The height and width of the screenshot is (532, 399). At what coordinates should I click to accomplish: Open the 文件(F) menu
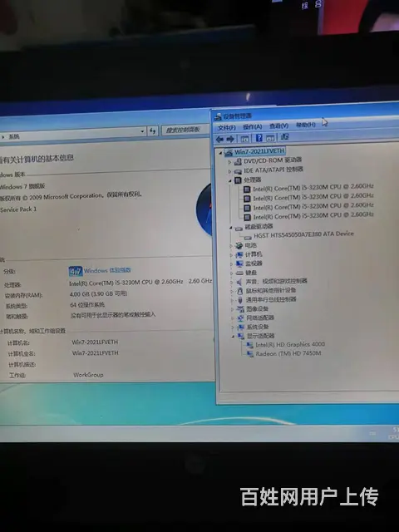click(x=227, y=127)
